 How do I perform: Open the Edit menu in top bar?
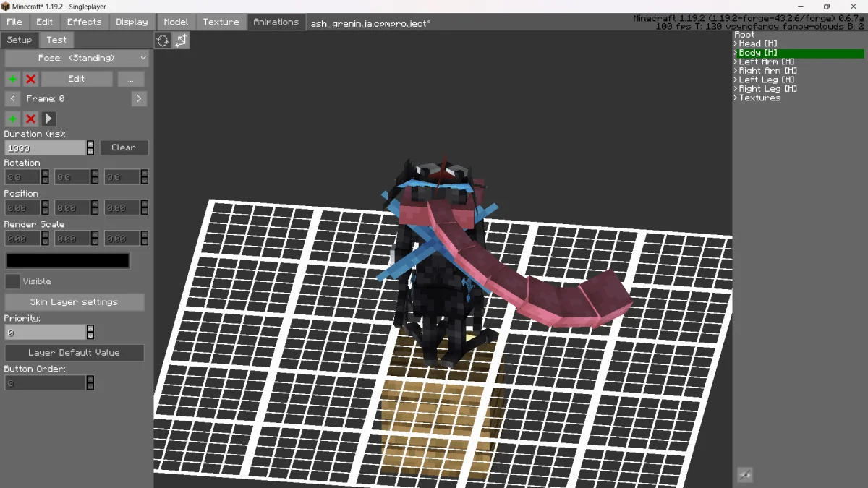pos(45,22)
